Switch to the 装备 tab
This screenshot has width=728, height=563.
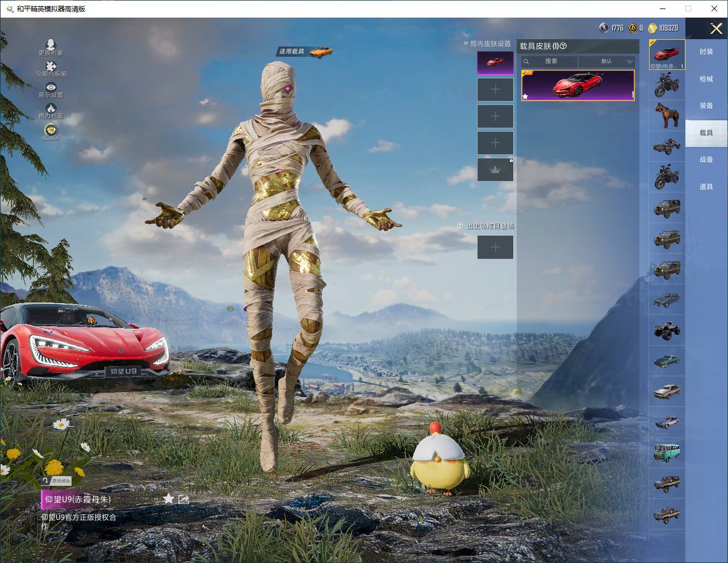[x=706, y=106]
